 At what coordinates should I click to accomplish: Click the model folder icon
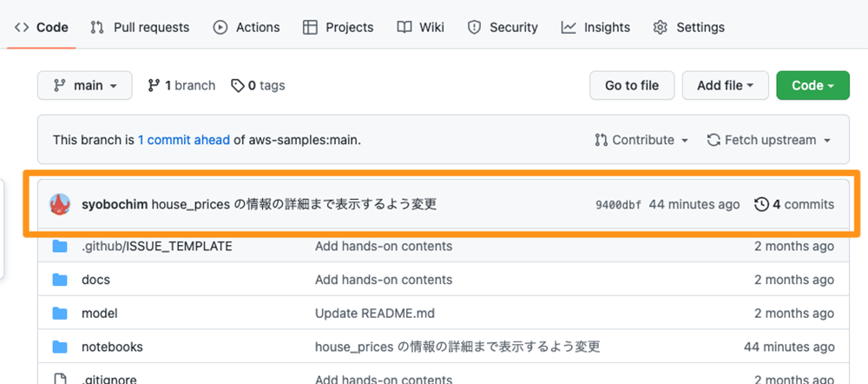click(x=60, y=314)
